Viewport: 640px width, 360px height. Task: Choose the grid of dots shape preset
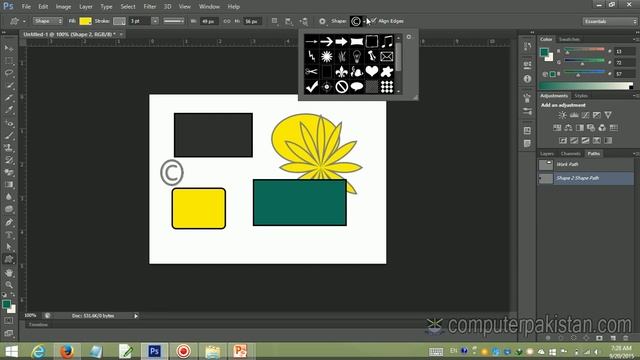[387, 87]
